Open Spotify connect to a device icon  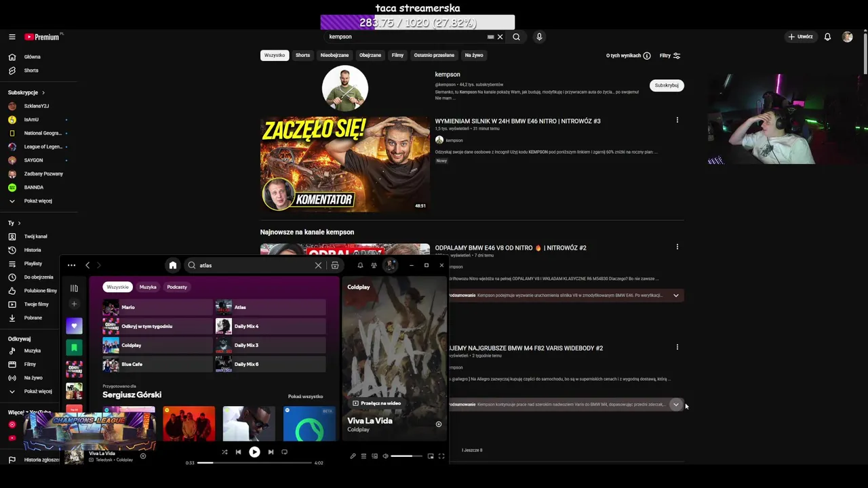(x=374, y=456)
